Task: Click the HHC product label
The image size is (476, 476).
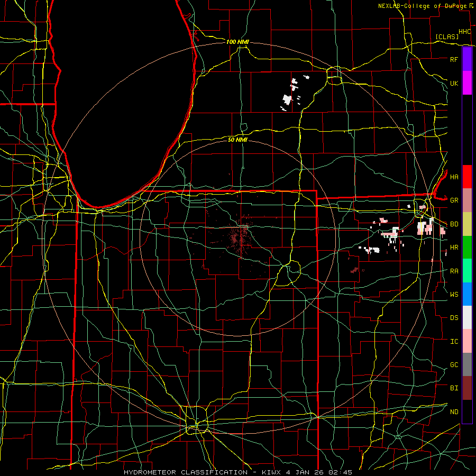Action: click(x=464, y=32)
